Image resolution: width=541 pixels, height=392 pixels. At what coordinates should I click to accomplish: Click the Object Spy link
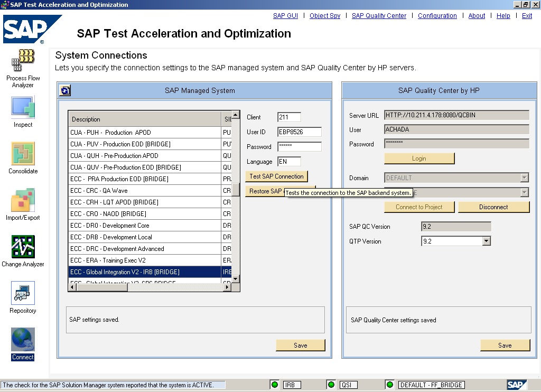(x=325, y=16)
